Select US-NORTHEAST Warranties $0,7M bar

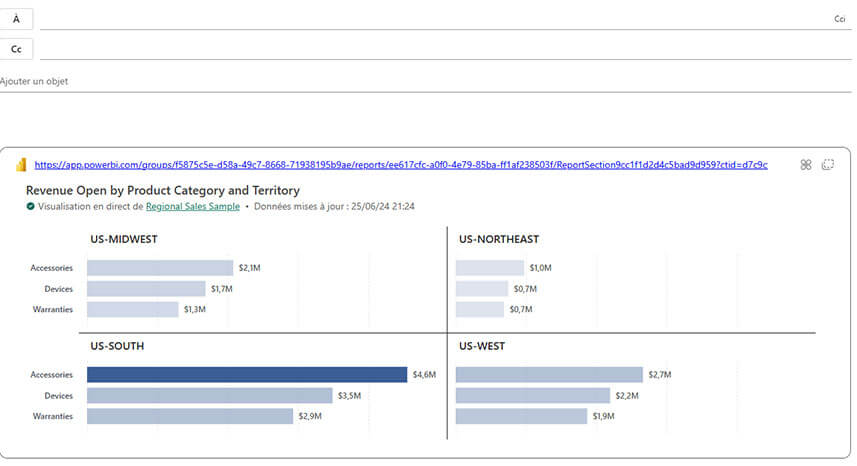click(480, 309)
